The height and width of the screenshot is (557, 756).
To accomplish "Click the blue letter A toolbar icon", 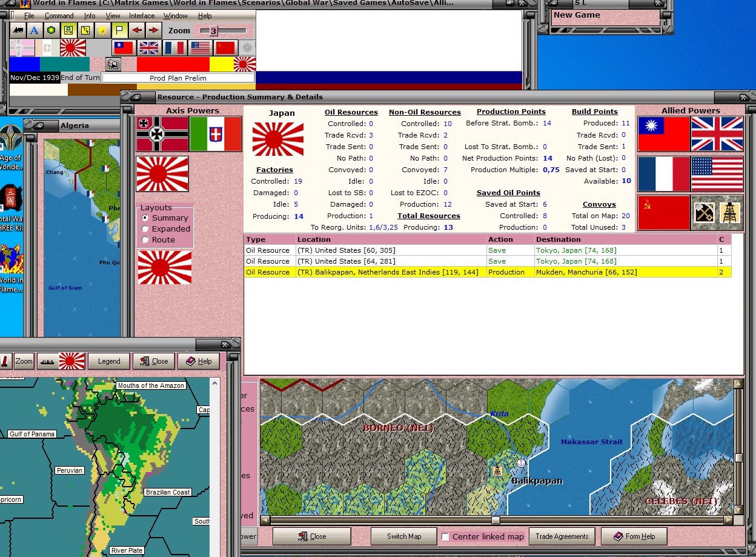I will tap(35, 30).
